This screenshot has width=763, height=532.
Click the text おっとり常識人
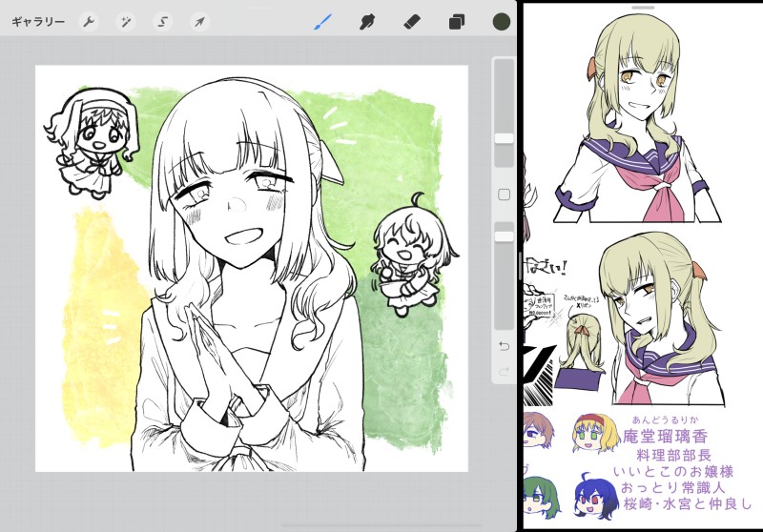tap(673, 488)
